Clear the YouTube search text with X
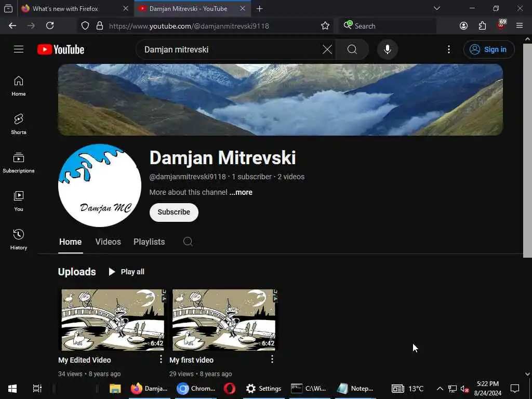 327,49
